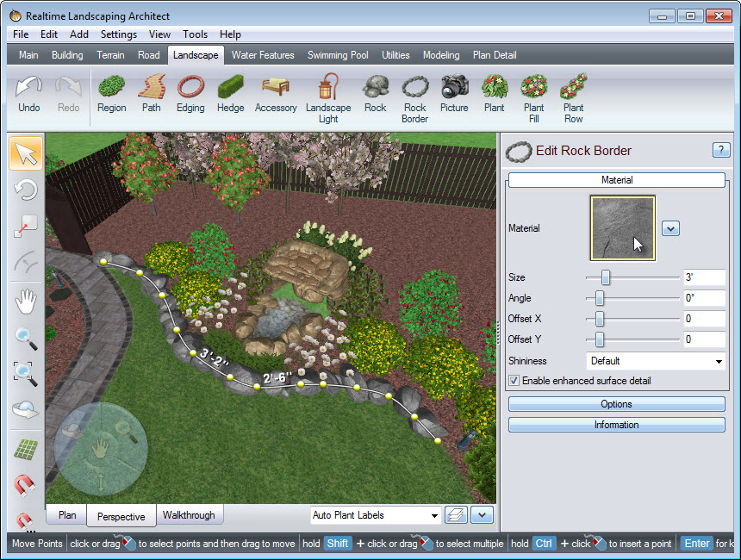Image resolution: width=741 pixels, height=560 pixels.
Task: Click the Redo arrow icon
Action: pyautogui.click(x=69, y=87)
